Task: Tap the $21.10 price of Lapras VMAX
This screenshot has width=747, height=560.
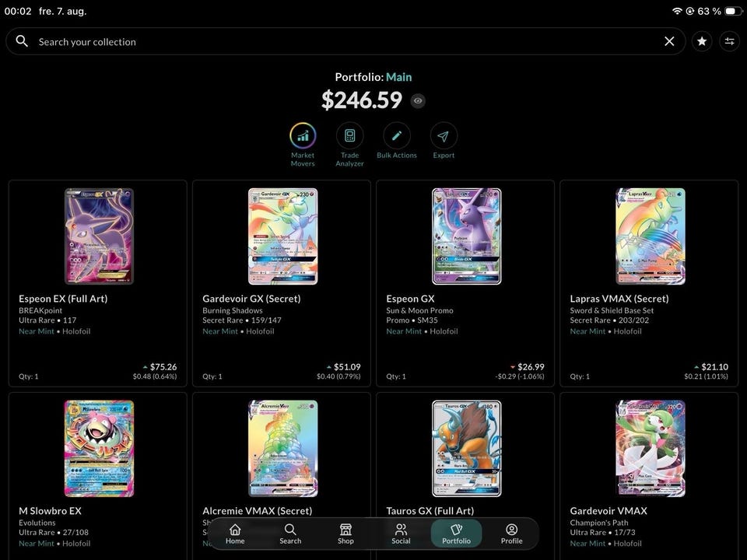Action: coord(714,366)
